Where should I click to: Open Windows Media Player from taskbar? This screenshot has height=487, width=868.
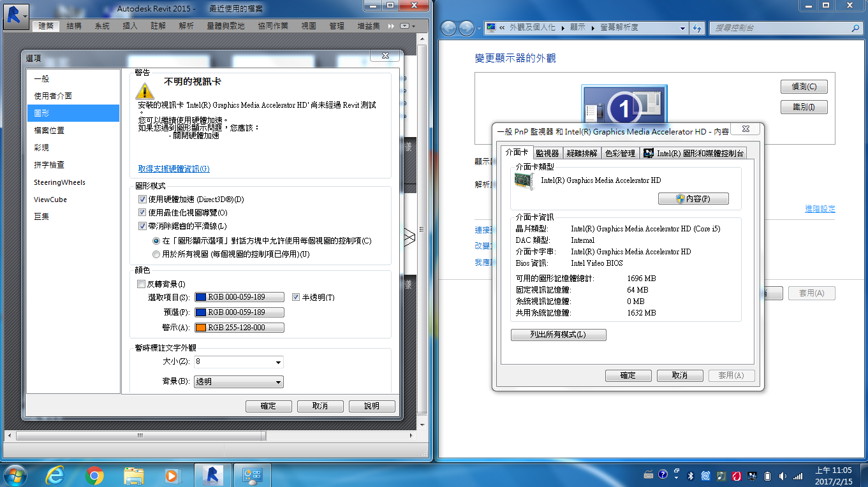point(172,476)
